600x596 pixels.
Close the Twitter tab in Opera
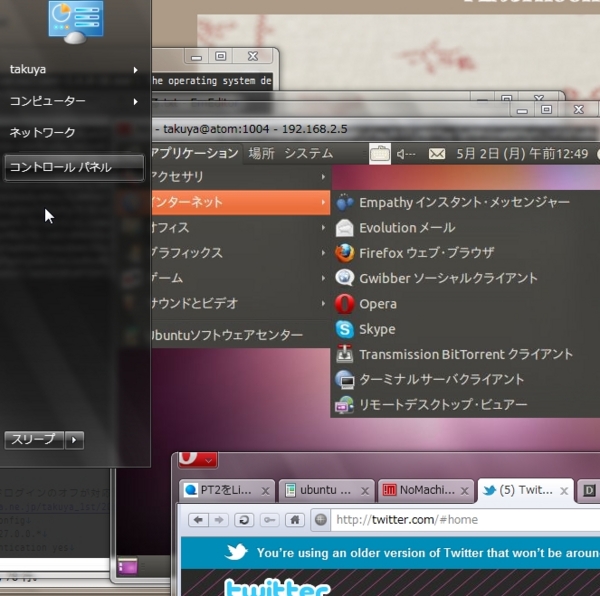coord(564,491)
